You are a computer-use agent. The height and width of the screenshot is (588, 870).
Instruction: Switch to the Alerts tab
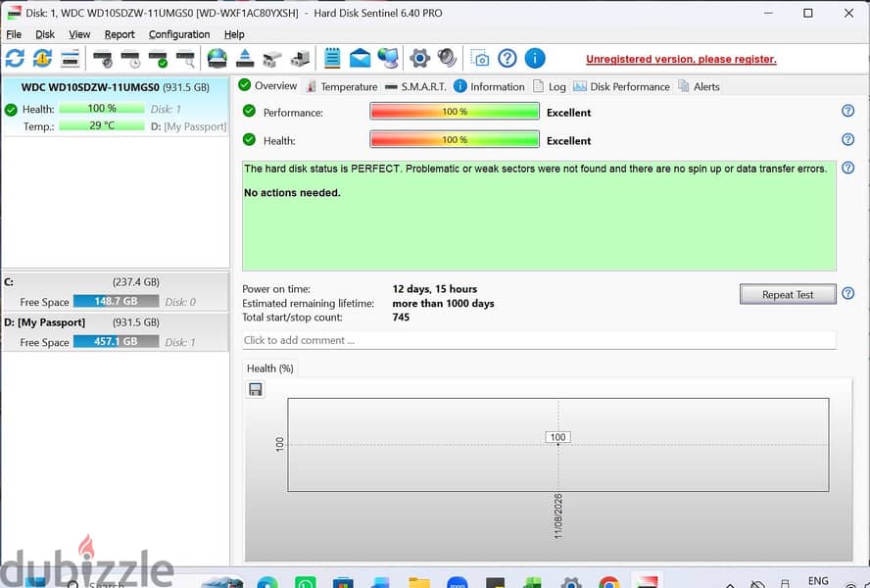[700, 86]
